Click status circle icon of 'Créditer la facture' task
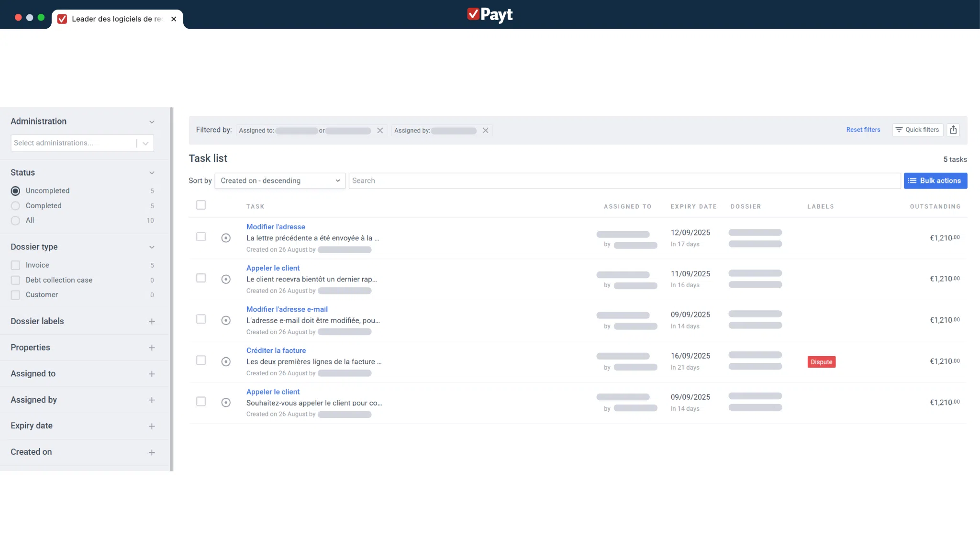The height and width of the screenshot is (551, 980). tap(226, 361)
